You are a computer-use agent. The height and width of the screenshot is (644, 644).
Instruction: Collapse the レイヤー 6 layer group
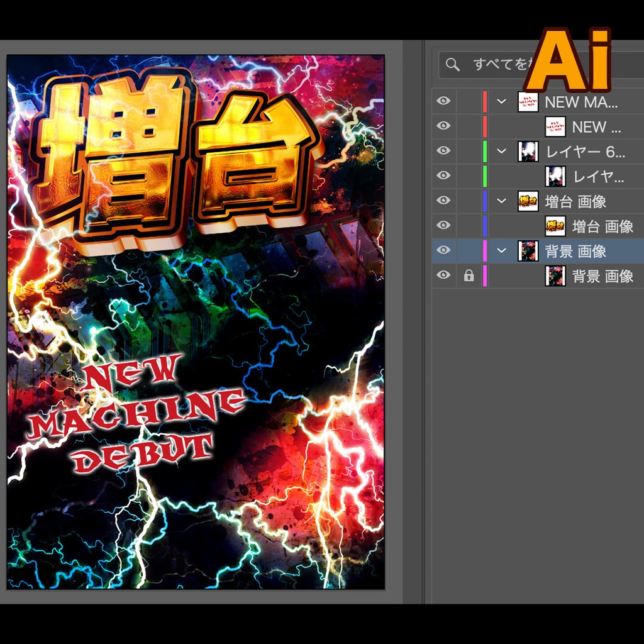(500, 151)
